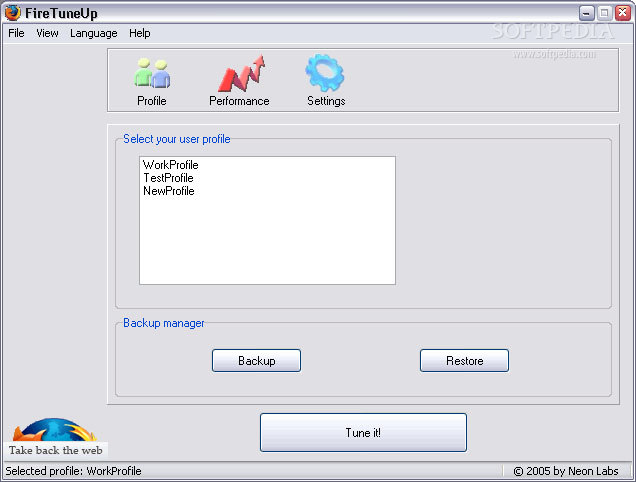Click the Firefox icon in title bar

pyautogui.click(x=13, y=13)
